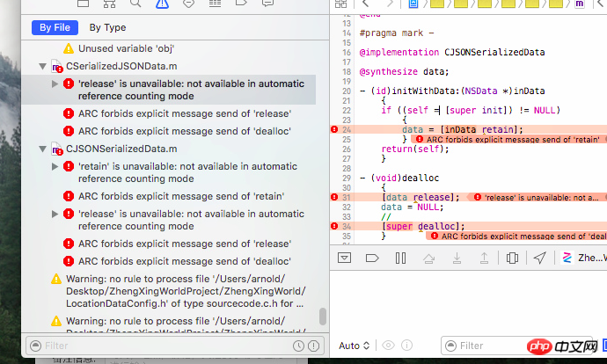The image size is (607, 364).
Task: Click '@implementation CJSONSerializedData' code line
Action: tap(452, 52)
